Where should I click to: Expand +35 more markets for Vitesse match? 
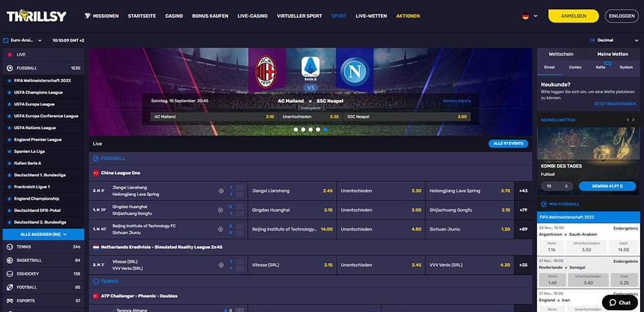click(x=523, y=265)
